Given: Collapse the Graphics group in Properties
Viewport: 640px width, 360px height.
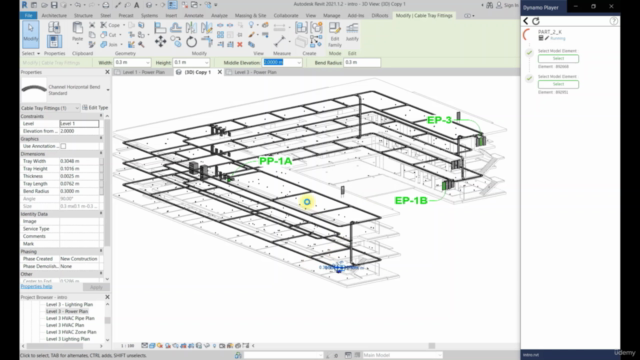Looking at the screenshot, I should tap(101, 139).
